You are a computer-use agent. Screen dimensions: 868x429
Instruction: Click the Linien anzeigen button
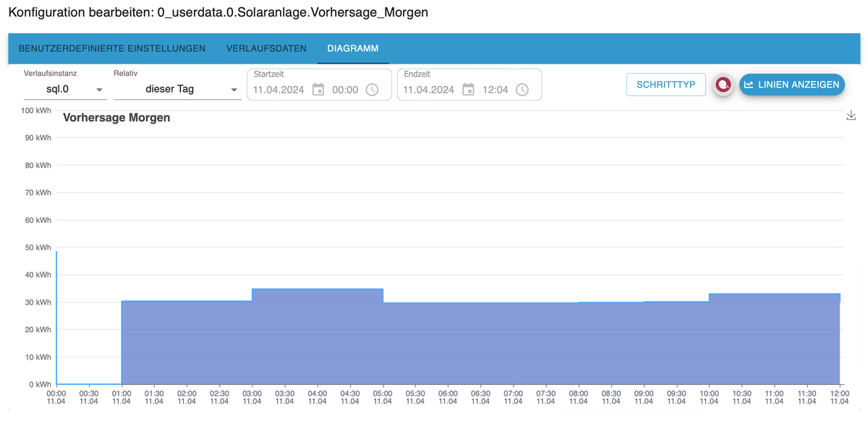[x=792, y=85]
